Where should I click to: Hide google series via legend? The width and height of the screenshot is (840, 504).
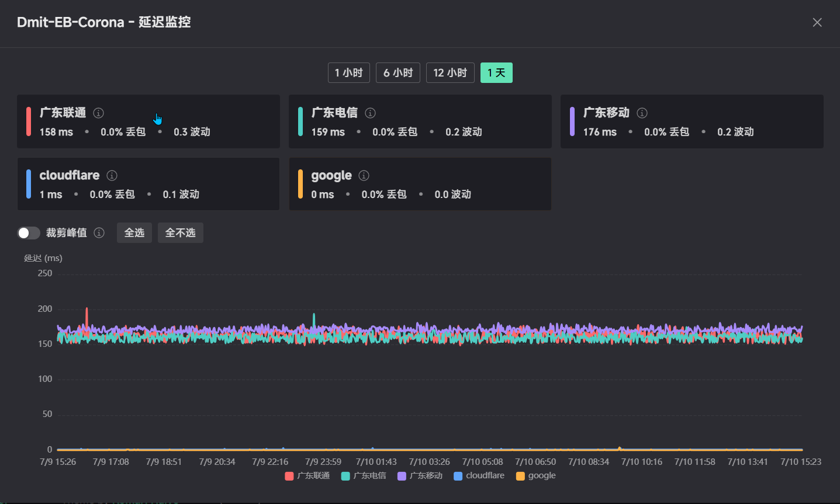pyautogui.click(x=536, y=476)
